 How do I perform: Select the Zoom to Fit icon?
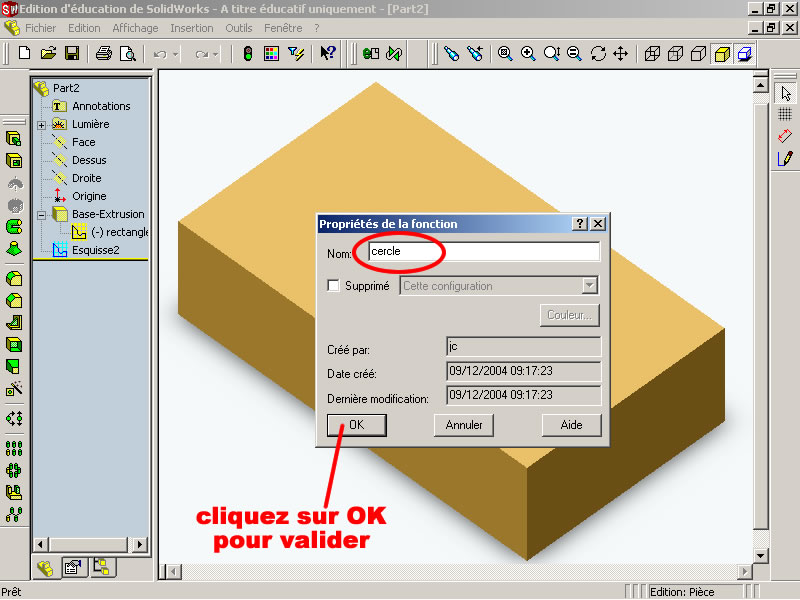pos(505,53)
